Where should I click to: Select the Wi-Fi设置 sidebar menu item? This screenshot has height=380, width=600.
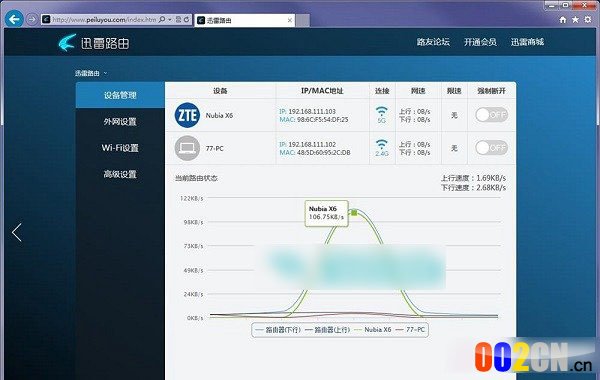click(x=120, y=148)
